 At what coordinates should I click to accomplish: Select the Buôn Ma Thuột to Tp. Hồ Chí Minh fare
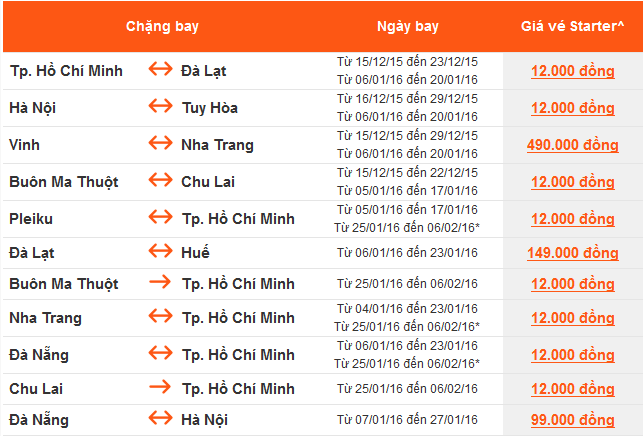572,285
